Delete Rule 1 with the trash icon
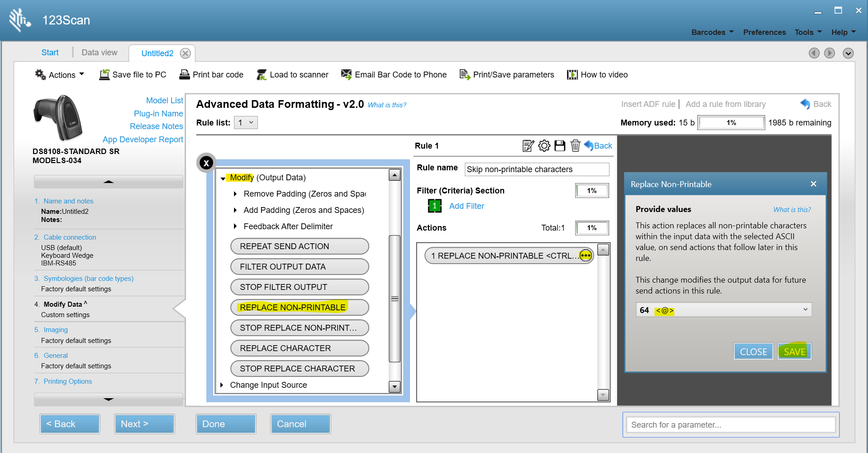Viewport: 868px width, 453px height. tap(575, 146)
